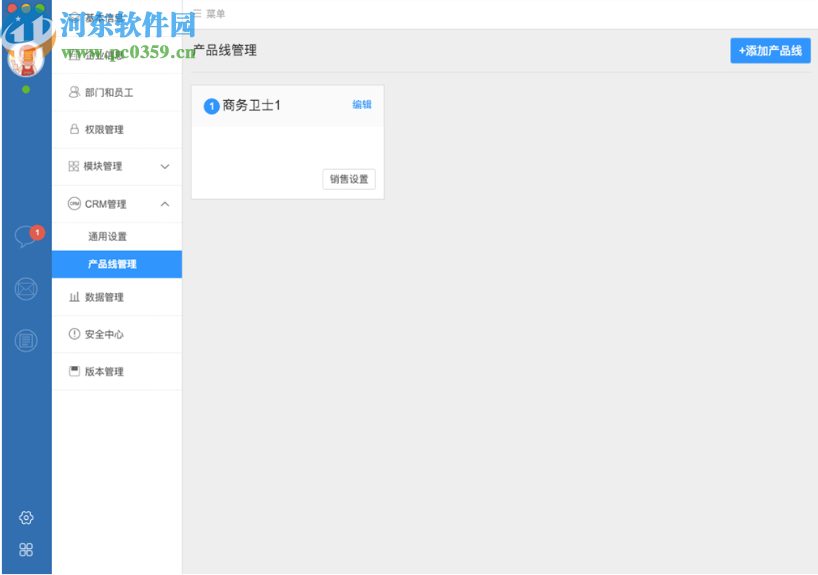Click the 安全中心 alert icon
Image resolution: width=818 pixels, height=575 pixels.
click(74, 334)
